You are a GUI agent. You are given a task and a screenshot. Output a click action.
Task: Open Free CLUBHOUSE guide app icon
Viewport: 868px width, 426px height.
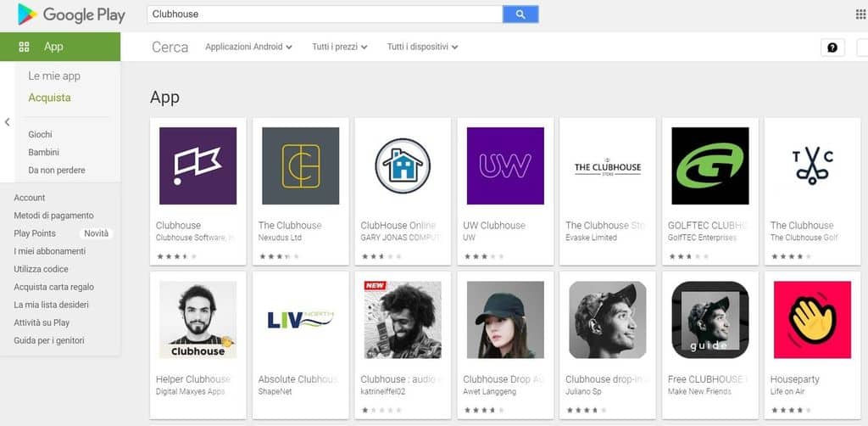(710, 320)
